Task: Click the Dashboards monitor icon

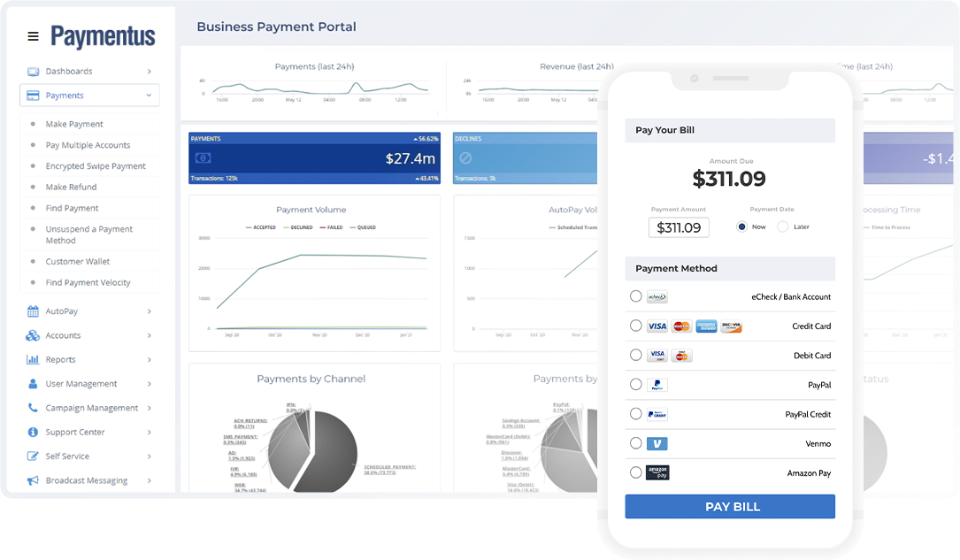Action: 33,72
